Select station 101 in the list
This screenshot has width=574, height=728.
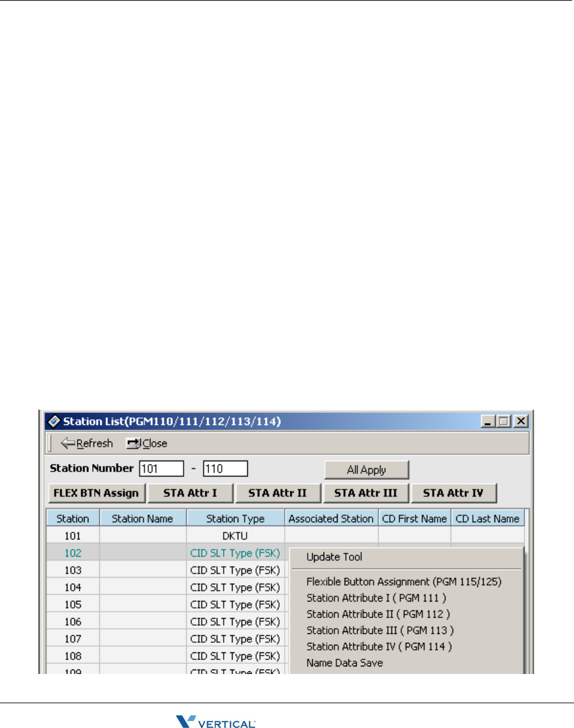coord(73,536)
